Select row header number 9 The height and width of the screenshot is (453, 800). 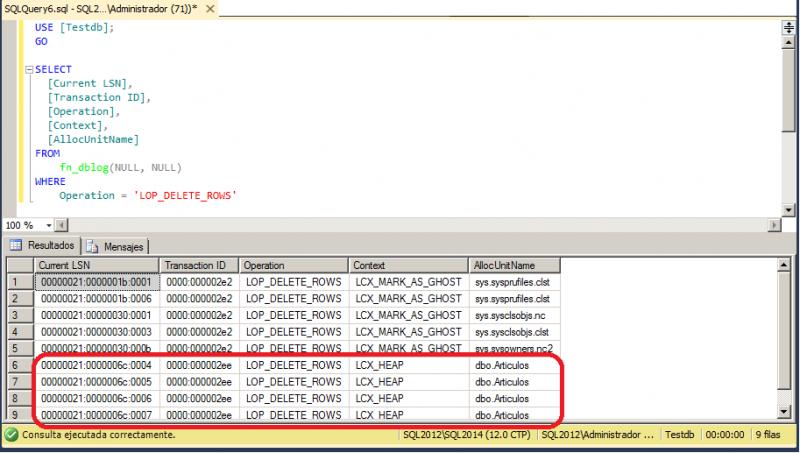coord(20,414)
